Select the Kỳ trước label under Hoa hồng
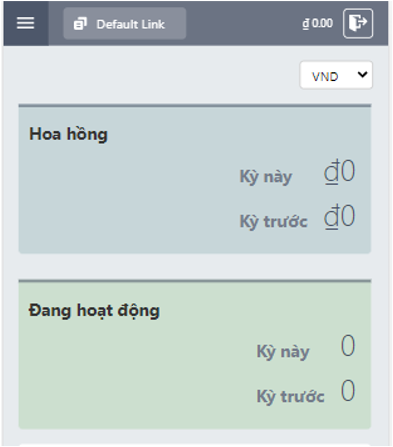393x447 pixels. [x=273, y=221]
